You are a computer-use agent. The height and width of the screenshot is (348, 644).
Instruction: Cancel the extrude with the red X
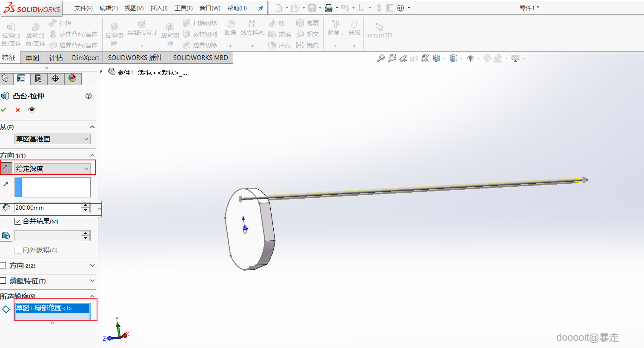click(17, 110)
